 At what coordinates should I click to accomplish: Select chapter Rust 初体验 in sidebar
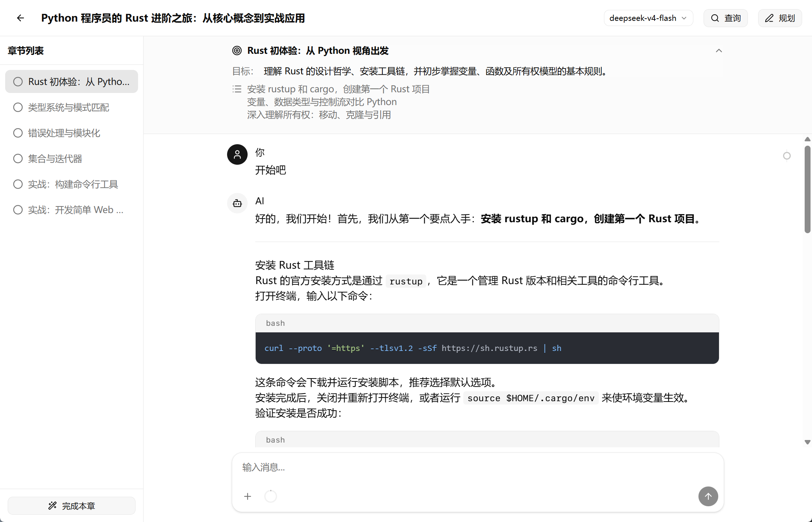71,81
